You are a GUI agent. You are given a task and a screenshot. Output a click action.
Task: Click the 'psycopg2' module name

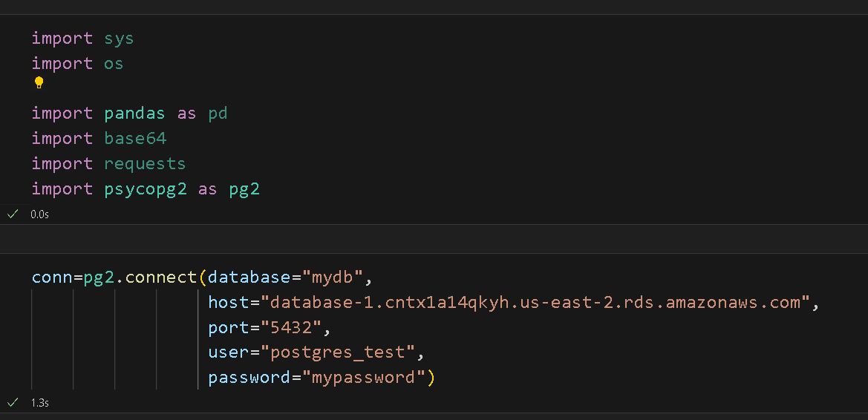point(145,189)
